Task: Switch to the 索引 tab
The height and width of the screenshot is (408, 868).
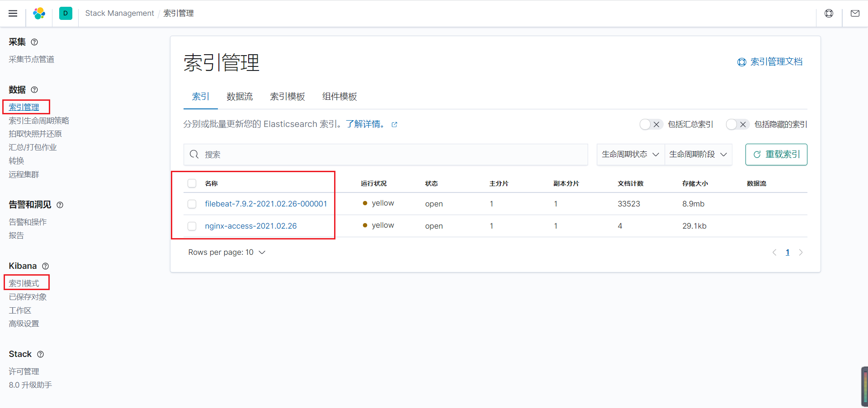Action: point(201,97)
